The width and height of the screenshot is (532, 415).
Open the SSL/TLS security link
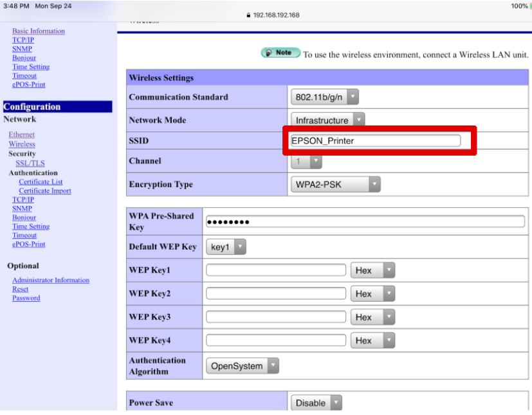click(30, 163)
